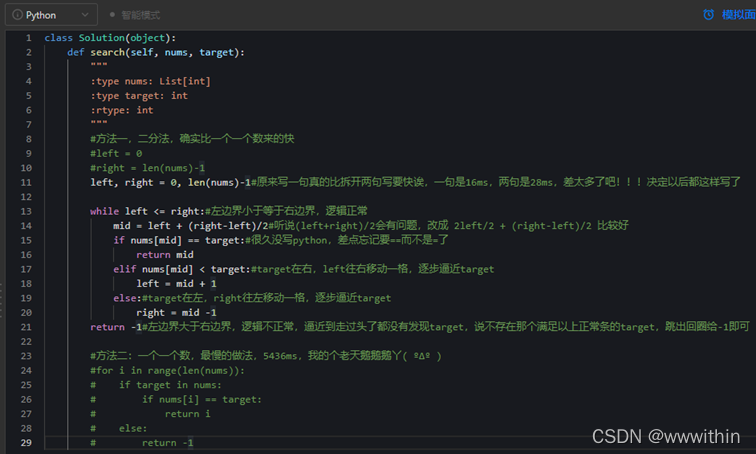The image size is (756, 454).
Task: Click the '# return -1' comment on line 29
Action: point(142,442)
